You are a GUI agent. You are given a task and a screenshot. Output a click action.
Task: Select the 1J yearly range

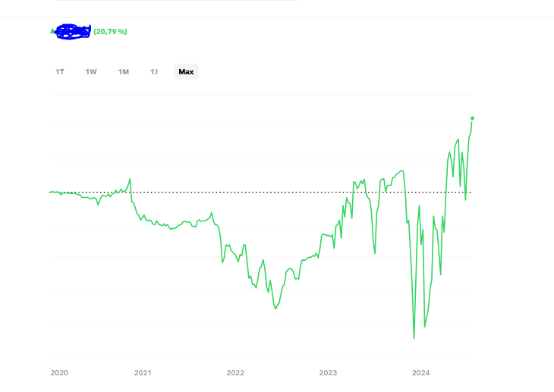point(154,72)
